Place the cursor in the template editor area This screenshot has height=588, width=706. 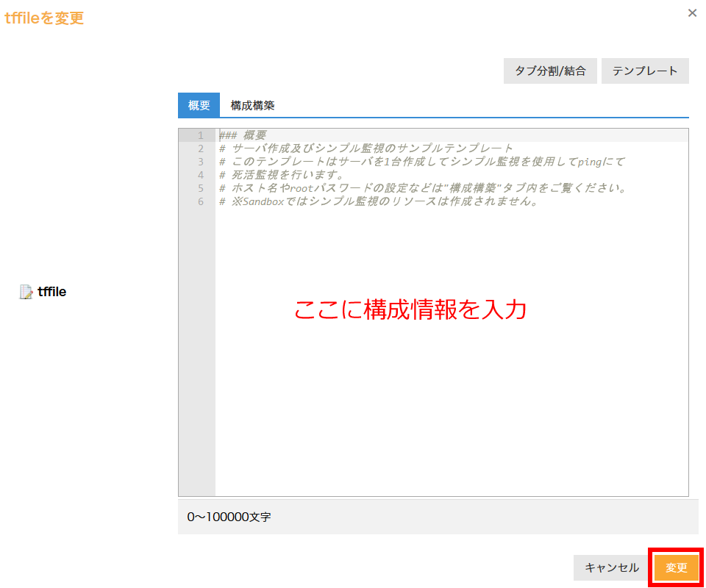click(x=441, y=367)
